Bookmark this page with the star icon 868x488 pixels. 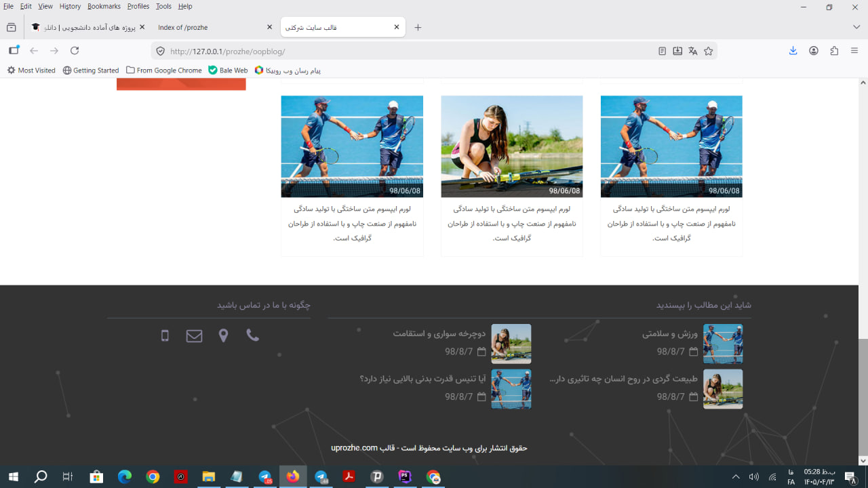click(709, 51)
